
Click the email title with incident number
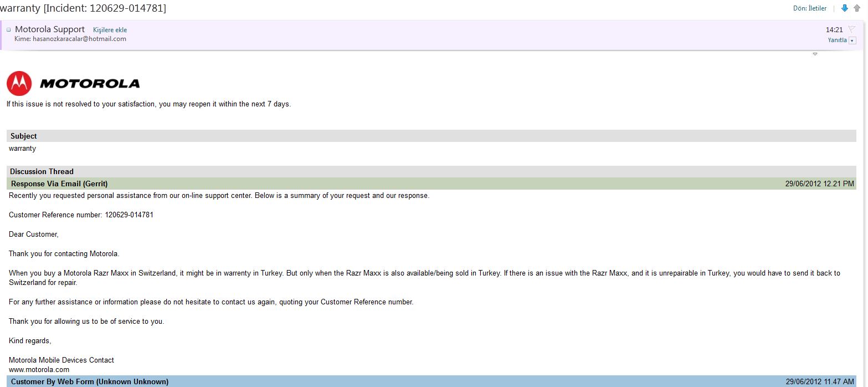click(x=83, y=8)
